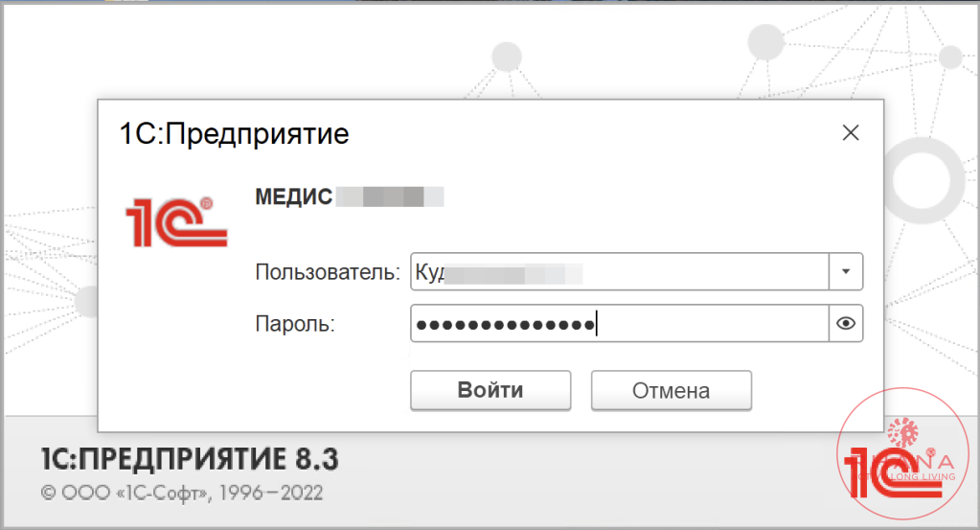The width and height of the screenshot is (980, 530).
Task: Click the gray circle node above the close button
Action: [x=765, y=42]
